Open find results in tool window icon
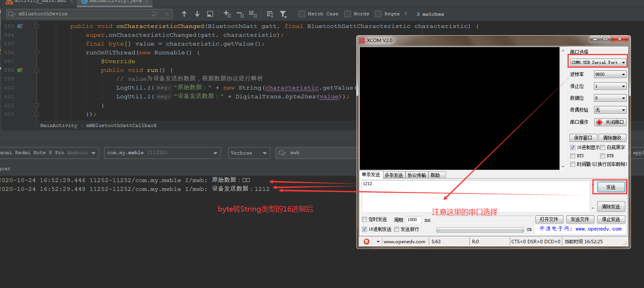 270,14
